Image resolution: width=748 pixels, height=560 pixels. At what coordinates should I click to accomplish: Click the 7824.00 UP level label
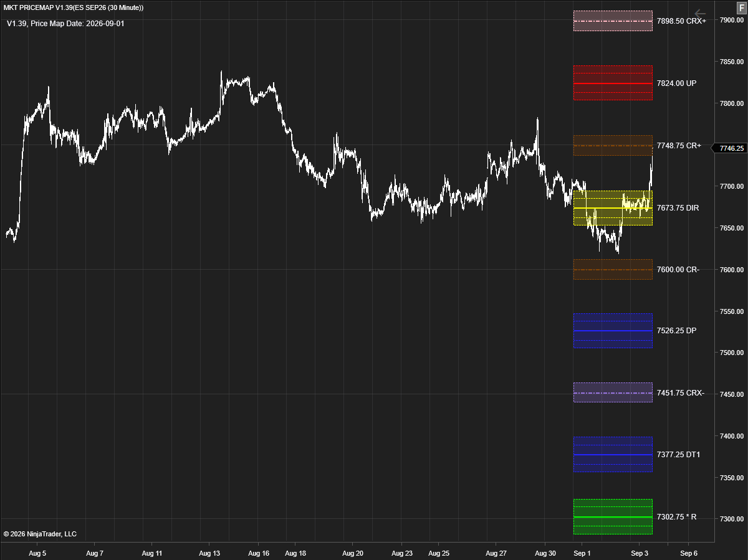coord(677,83)
